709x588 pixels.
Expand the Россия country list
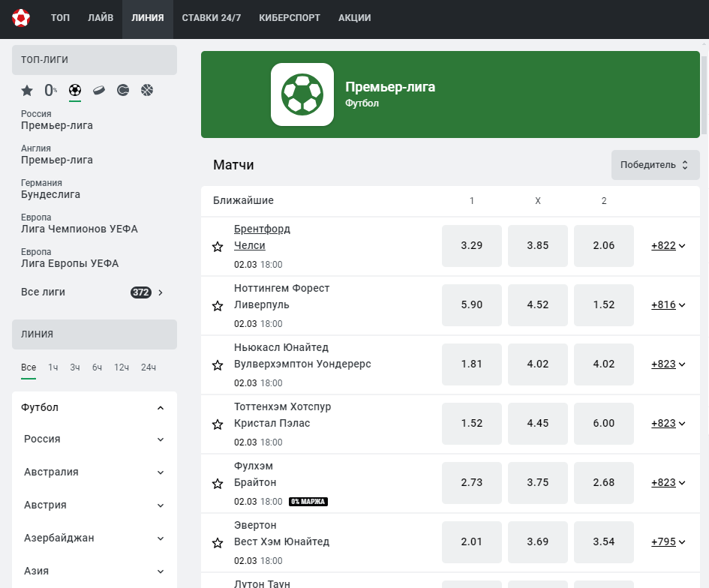coord(160,439)
